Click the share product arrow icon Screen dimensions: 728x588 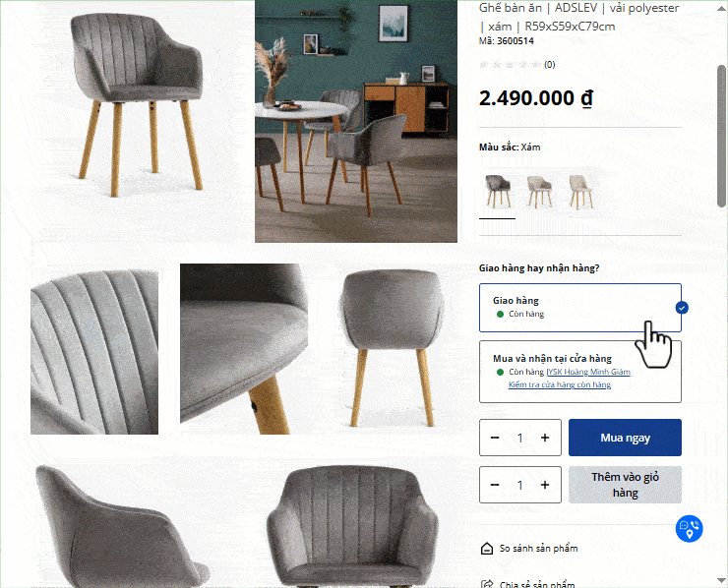pos(487,584)
